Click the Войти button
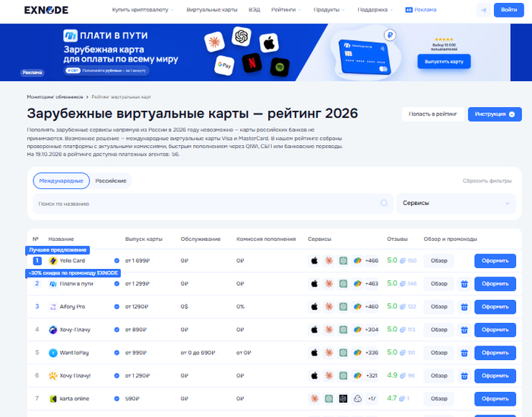 [x=508, y=10]
